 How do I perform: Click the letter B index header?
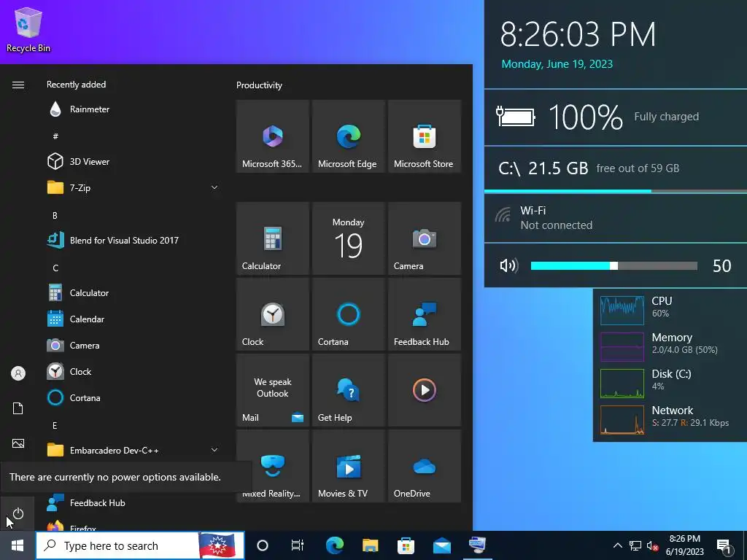point(55,215)
